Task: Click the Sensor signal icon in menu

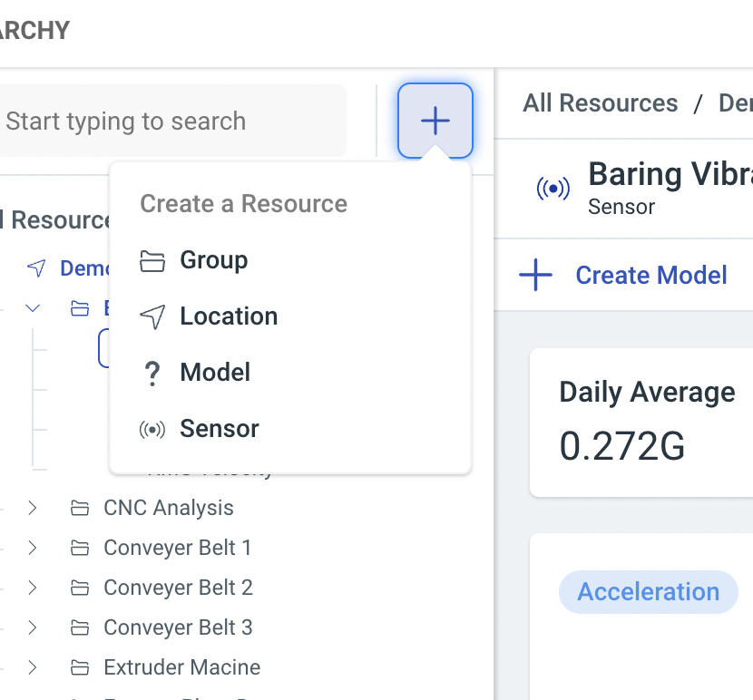Action: point(152,429)
